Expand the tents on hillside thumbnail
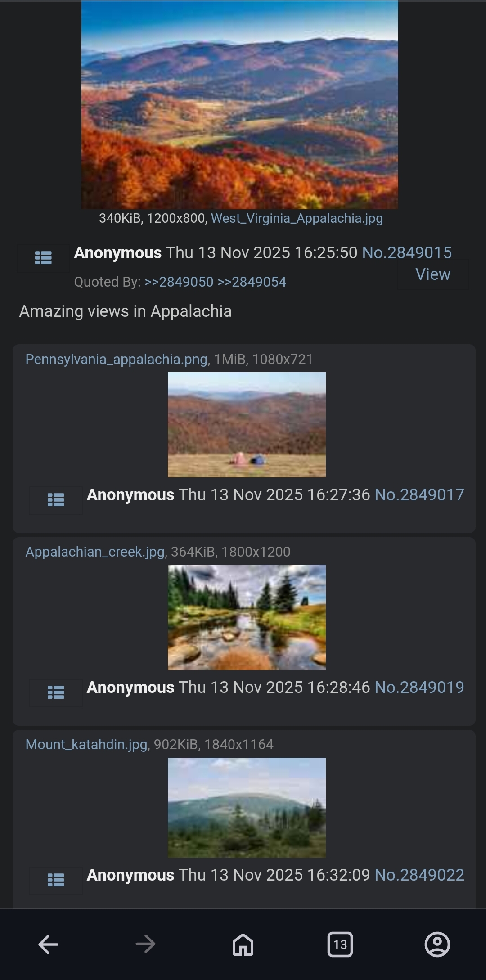This screenshot has height=980, width=486. point(247,425)
